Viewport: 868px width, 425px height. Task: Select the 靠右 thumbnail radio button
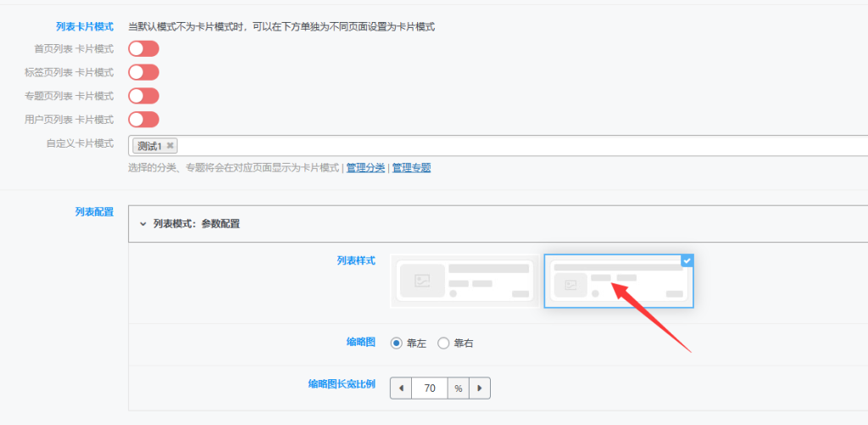443,344
